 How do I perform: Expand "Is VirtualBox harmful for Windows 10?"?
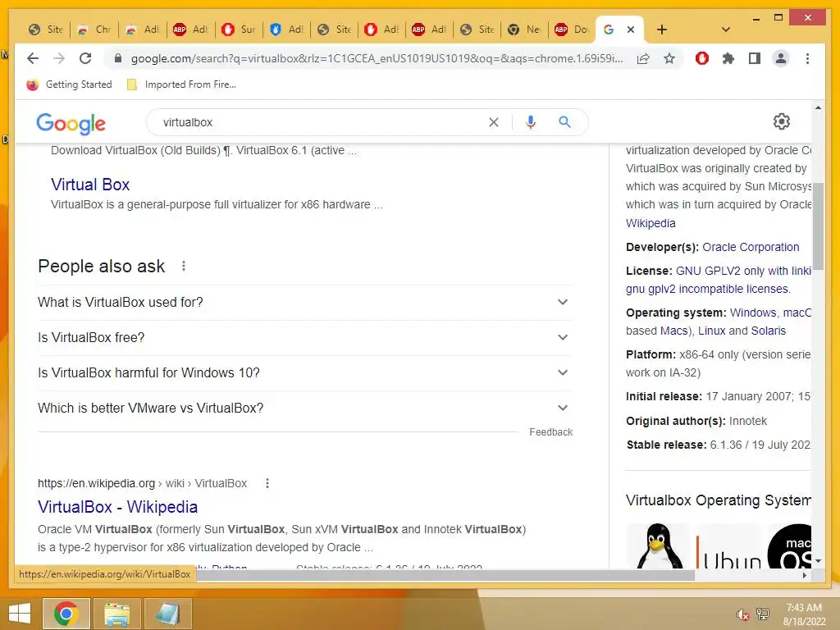pyautogui.click(x=304, y=373)
